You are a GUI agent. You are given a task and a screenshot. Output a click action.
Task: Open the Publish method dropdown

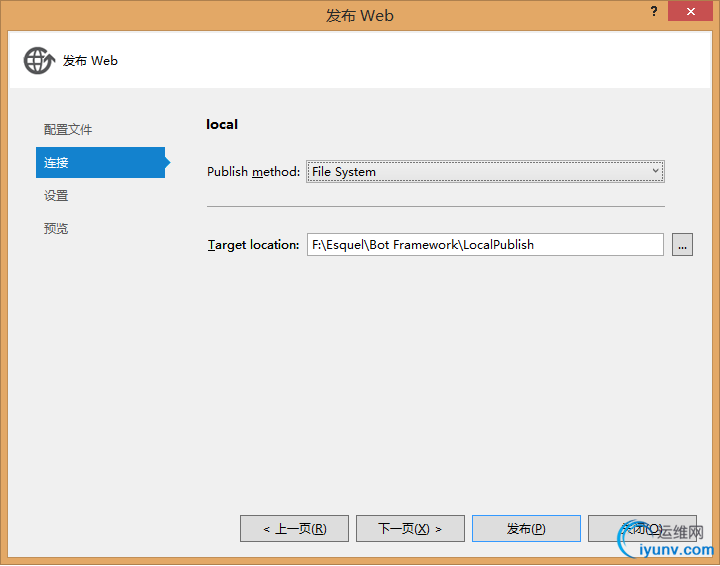tap(485, 171)
